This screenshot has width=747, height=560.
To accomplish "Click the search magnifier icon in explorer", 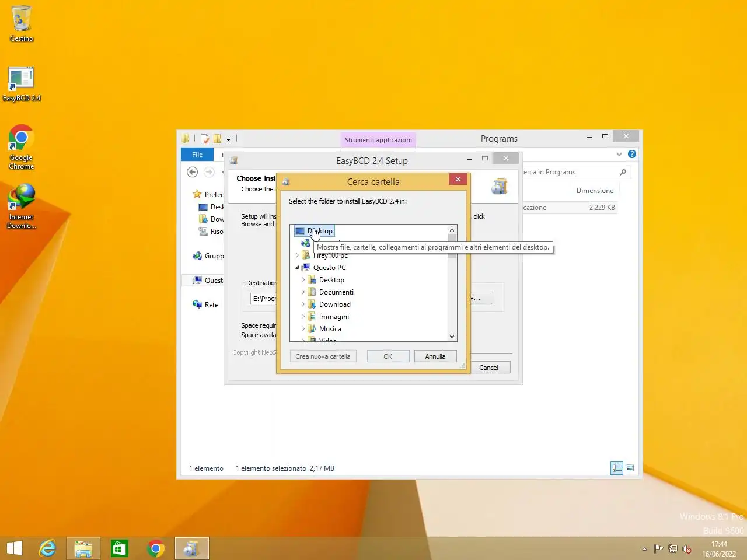I will pos(623,172).
